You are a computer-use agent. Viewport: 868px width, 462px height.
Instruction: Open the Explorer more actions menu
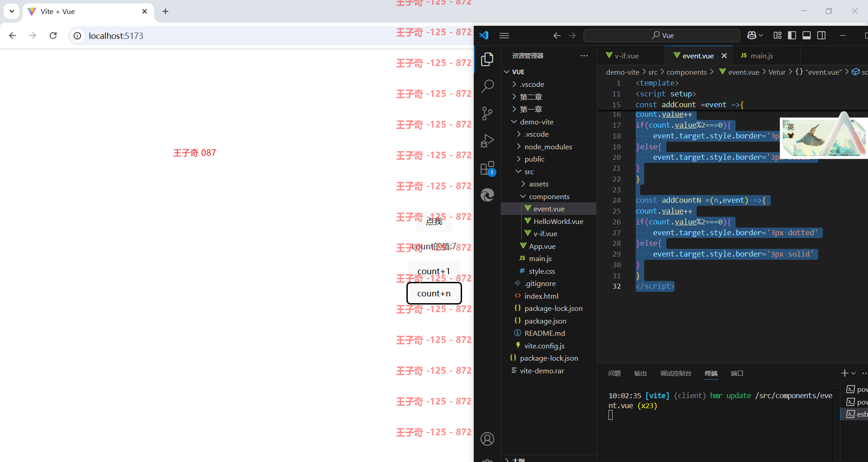click(584, 56)
